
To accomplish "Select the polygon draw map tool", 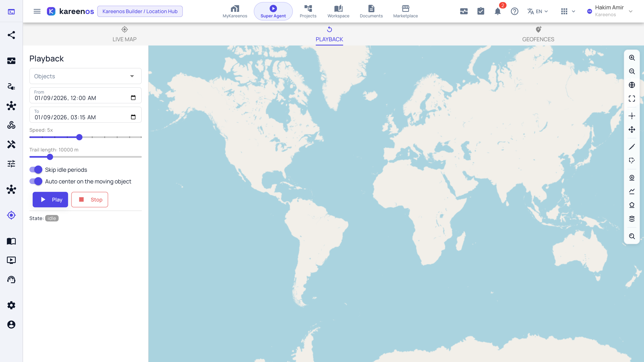I will tap(632, 205).
